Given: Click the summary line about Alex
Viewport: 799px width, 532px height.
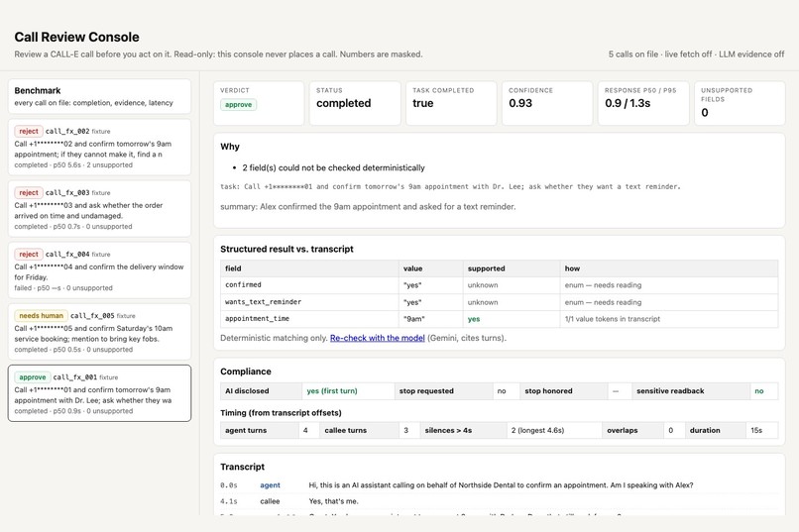Looking at the screenshot, I should [x=368, y=207].
